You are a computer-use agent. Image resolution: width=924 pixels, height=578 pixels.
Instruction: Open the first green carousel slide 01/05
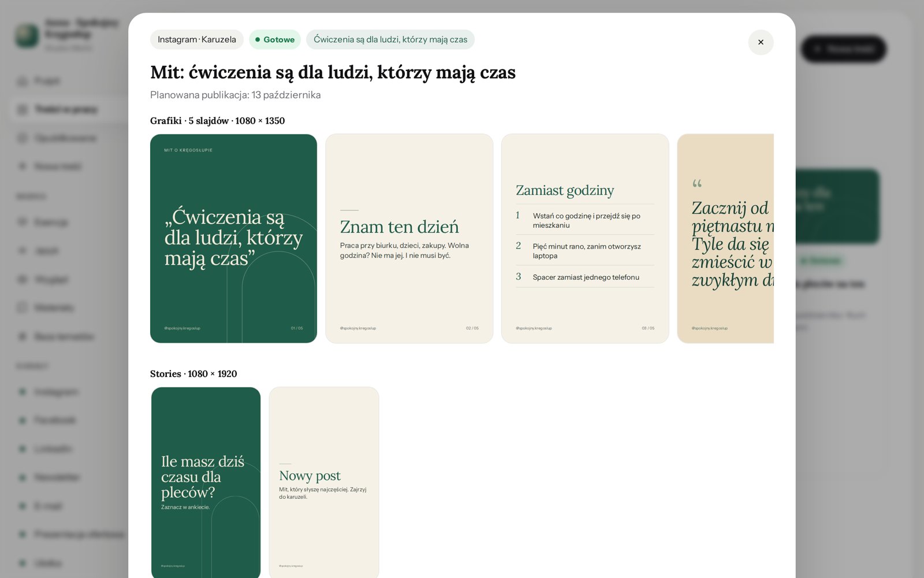(233, 238)
